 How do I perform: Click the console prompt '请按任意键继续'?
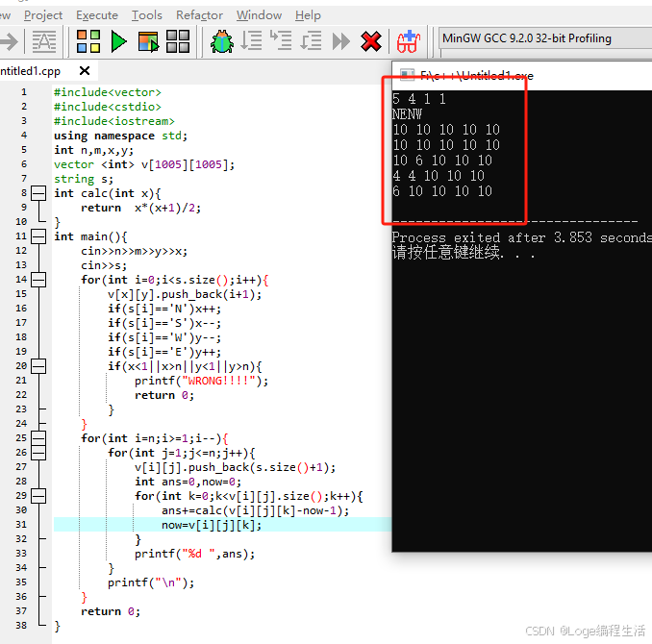446,252
